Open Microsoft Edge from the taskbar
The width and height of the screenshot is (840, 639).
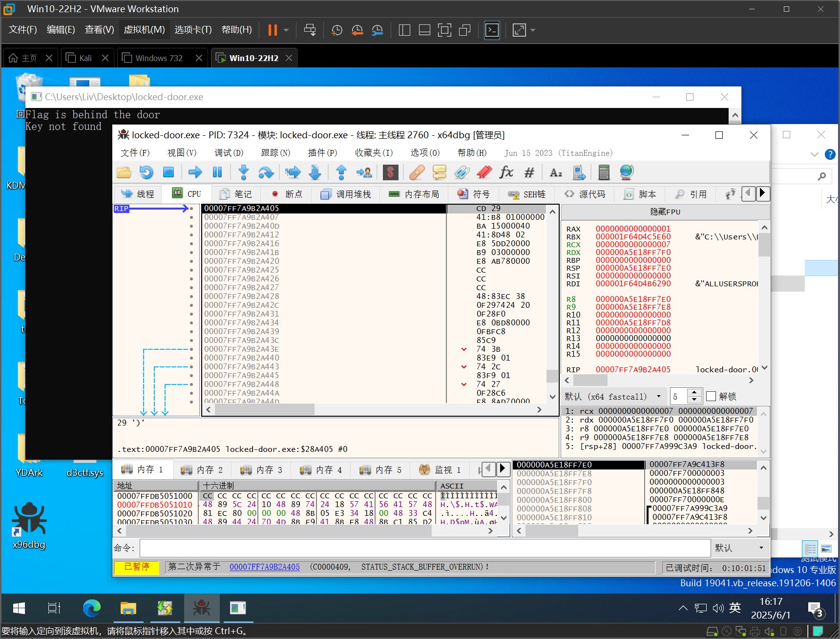(92, 608)
